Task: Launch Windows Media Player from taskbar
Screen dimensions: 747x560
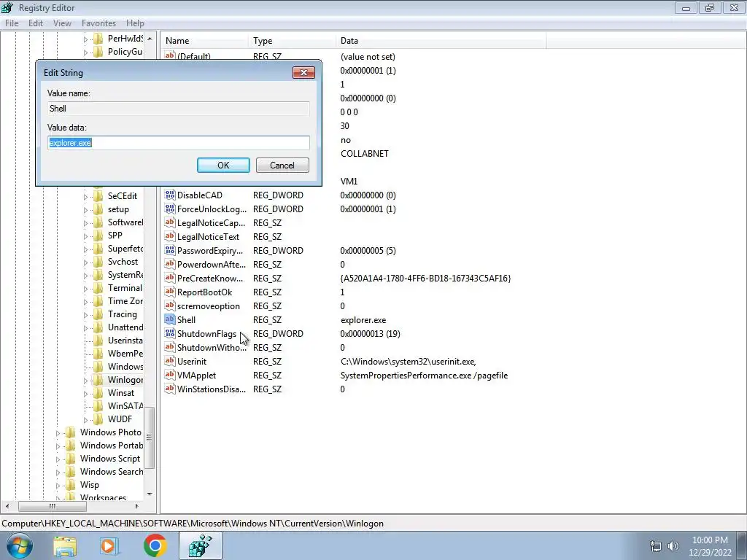Action: pos(109,545)
